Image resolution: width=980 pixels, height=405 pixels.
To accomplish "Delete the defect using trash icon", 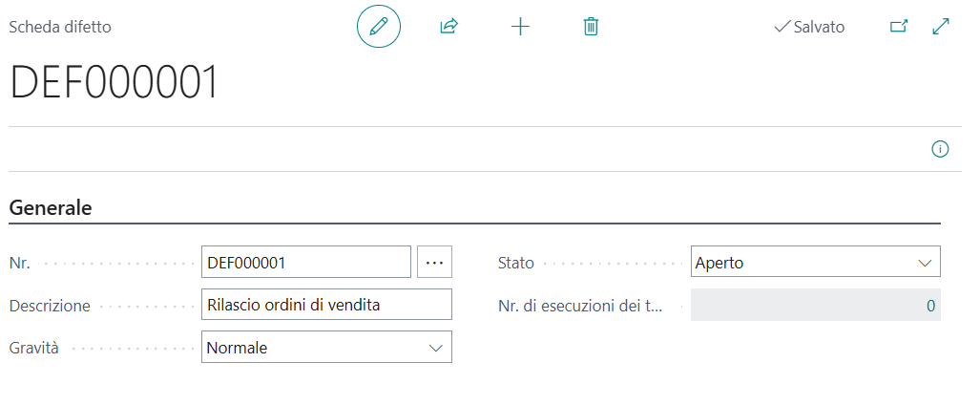I will (x=591, y=27).
